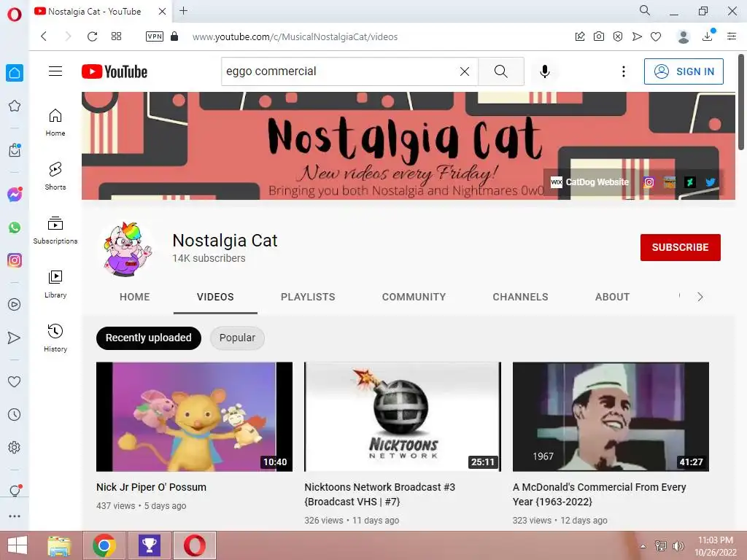Screen dimensions: 747x560
Task: Open Nick Jr Piper O' Possum thumbnail
Action: [x=194, y=416]
